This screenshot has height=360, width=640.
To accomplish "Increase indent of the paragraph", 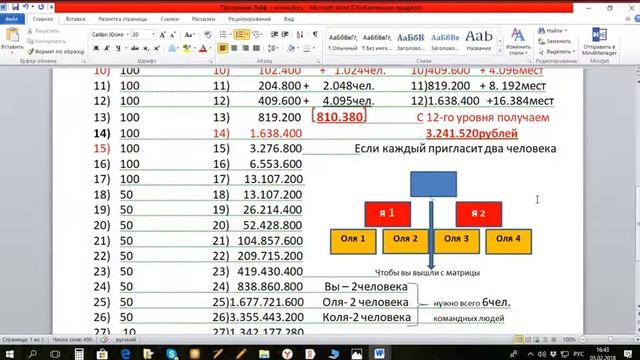I will tap(285, 35).
